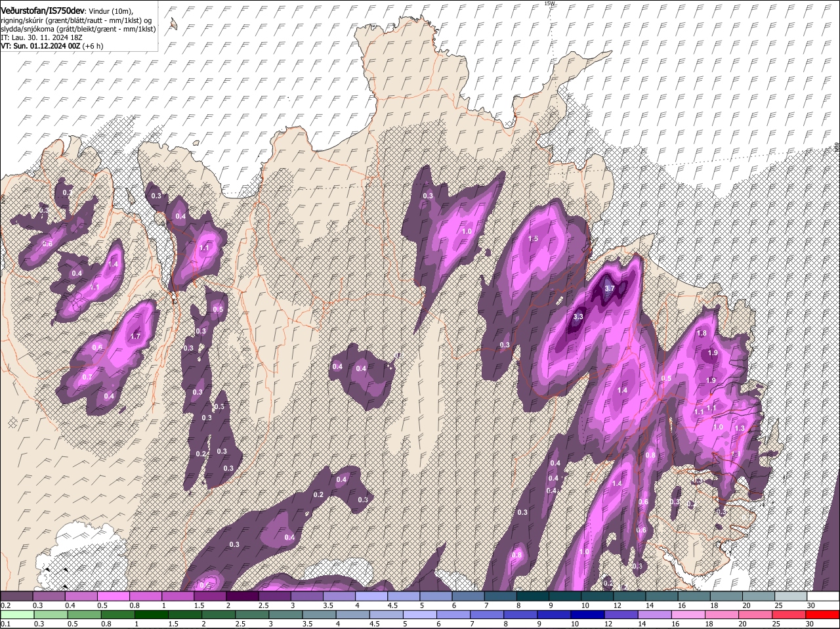Pick the dark teal 8–9 upper legend swatch
The image size is (840, 629).
533,596
